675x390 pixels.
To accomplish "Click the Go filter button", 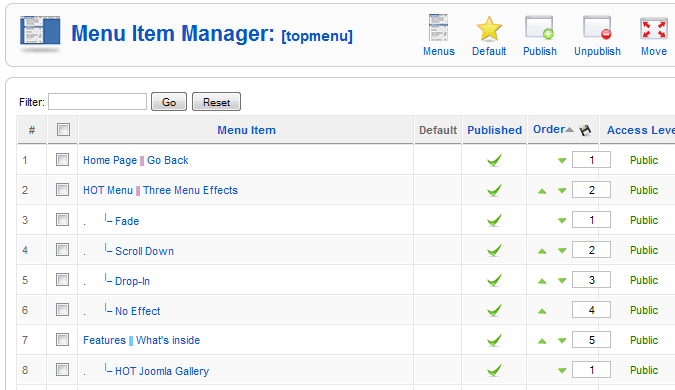I will click(x=169, y=102).
